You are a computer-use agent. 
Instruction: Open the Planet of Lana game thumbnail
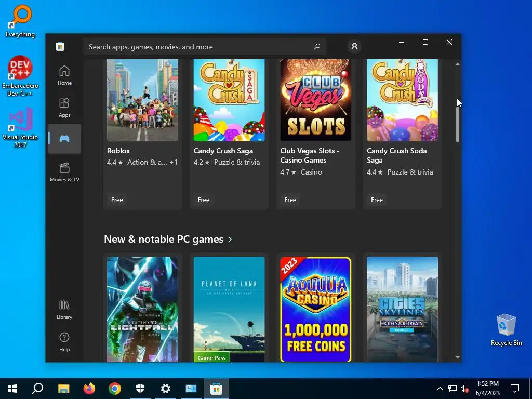(229, 309)
